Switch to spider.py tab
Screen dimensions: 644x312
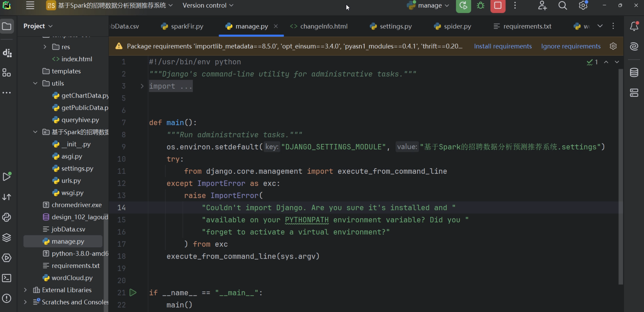453,26
